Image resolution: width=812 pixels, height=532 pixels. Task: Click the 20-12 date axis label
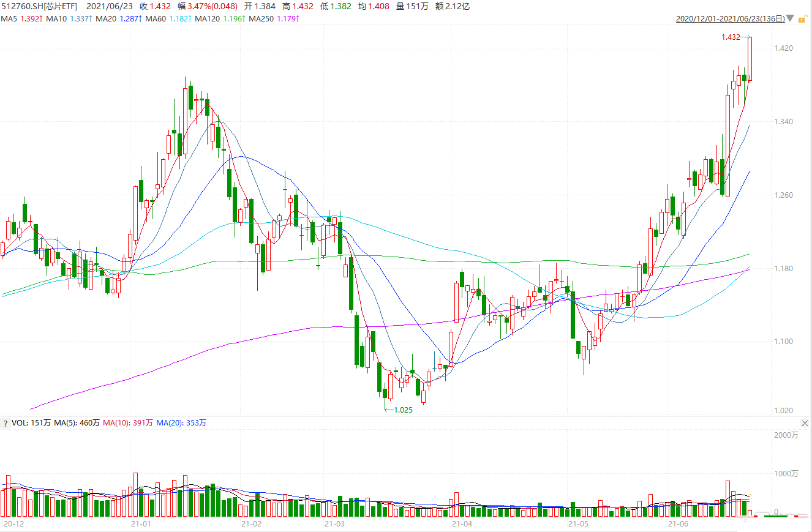[13, 524]
